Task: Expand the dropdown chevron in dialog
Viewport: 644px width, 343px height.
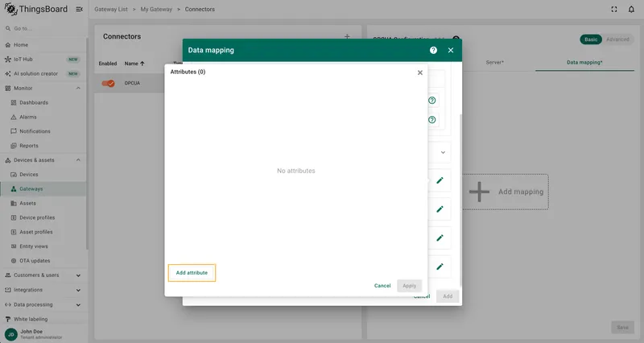Action: (x=443, y=152)
